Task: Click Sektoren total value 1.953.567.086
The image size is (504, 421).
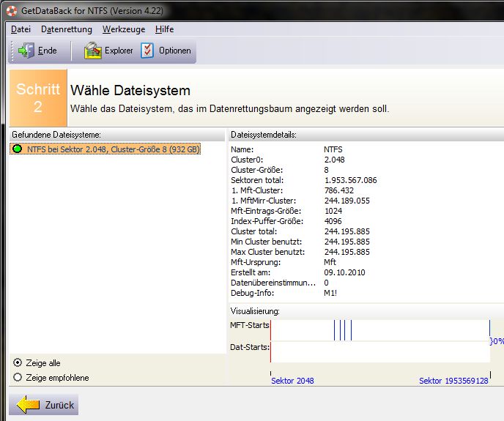Action: 350,180
